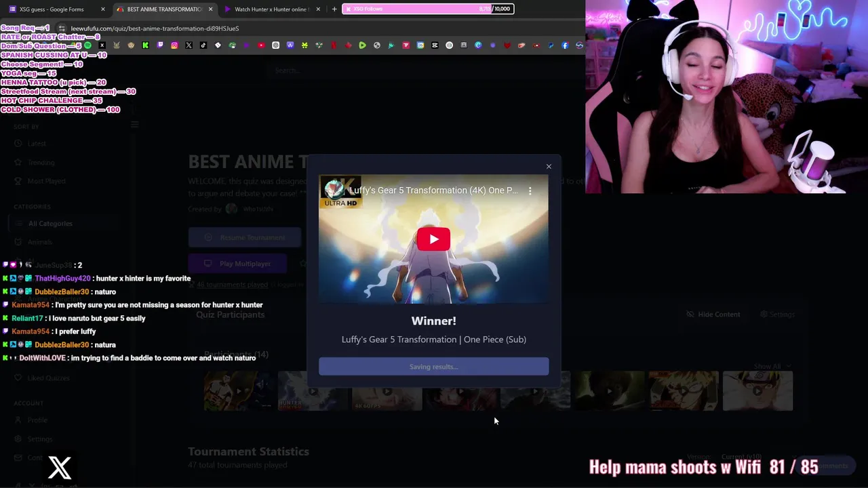Open the green play-button bookmark icon
This screenshot has height=488, width=868.
[362, 45]
